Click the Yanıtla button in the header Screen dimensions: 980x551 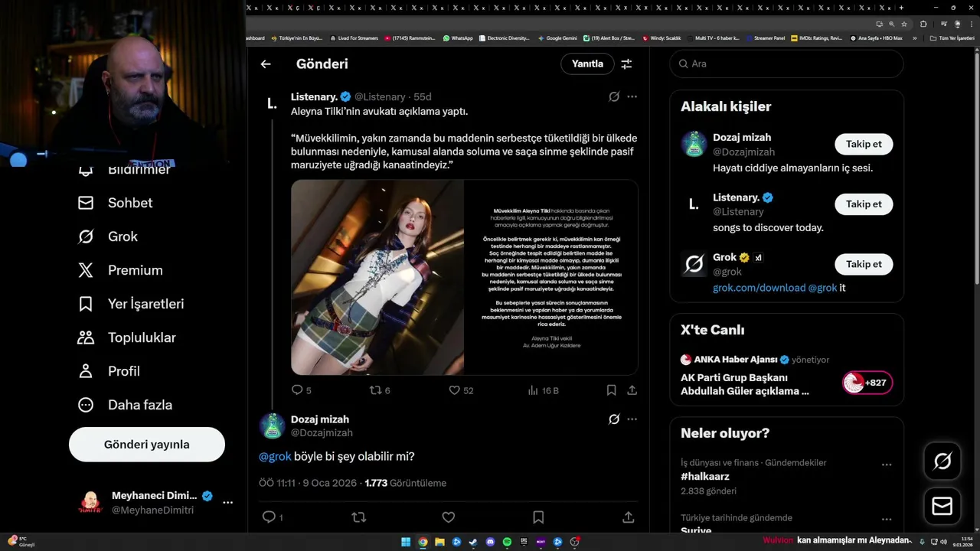point(587,64)
